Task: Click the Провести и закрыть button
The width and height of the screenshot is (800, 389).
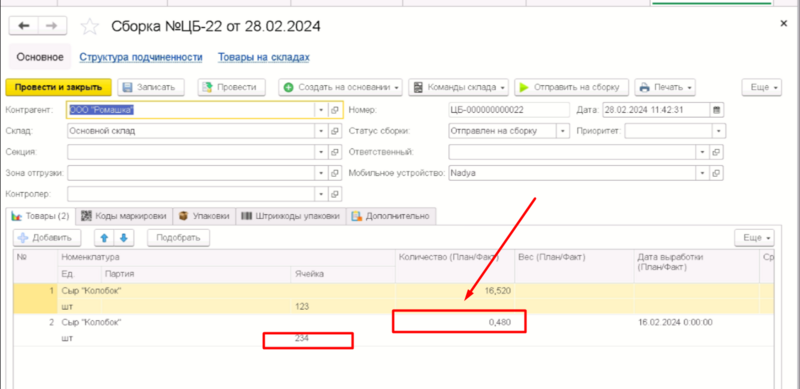Action: [x=58, y=87]
